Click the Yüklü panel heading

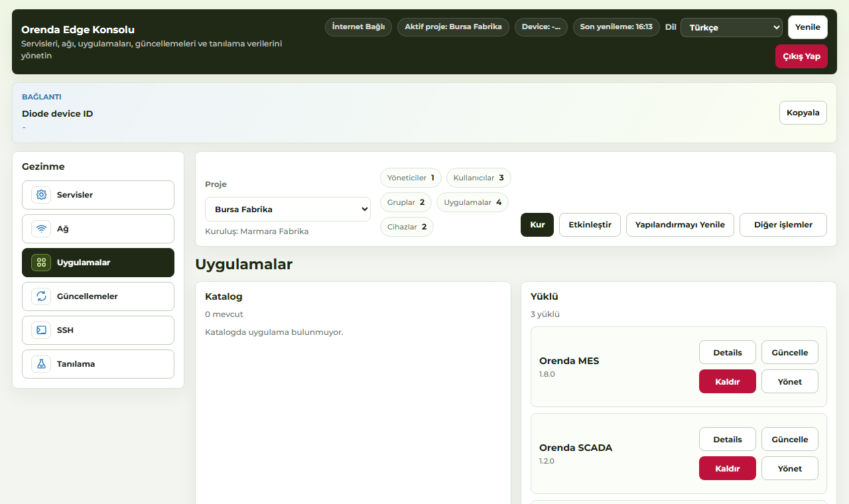click(x=545, y=297)
